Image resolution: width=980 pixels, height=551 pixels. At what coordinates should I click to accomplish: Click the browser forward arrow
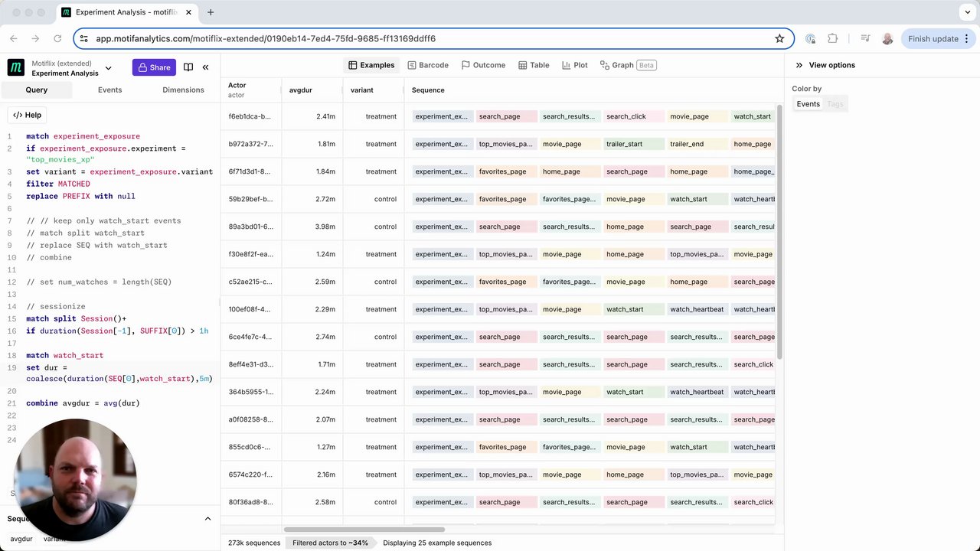(x=35, y=38)
